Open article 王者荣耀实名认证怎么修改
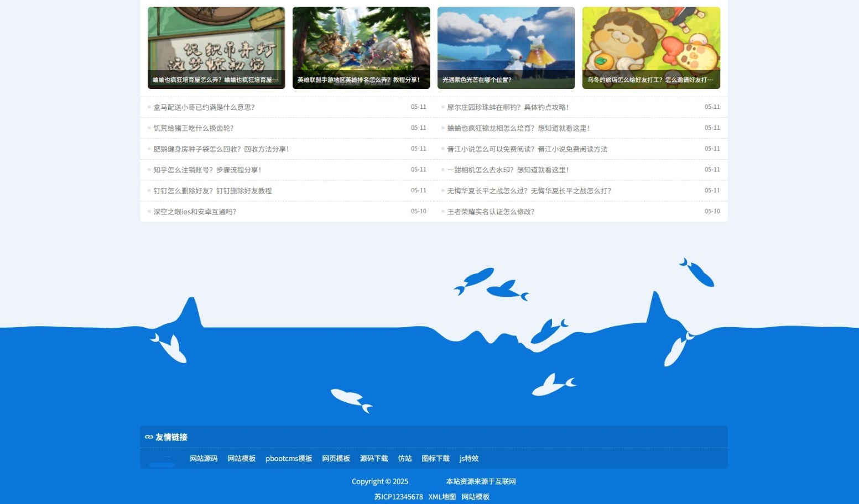The image size is (859, 504). [x=491, y=212]
